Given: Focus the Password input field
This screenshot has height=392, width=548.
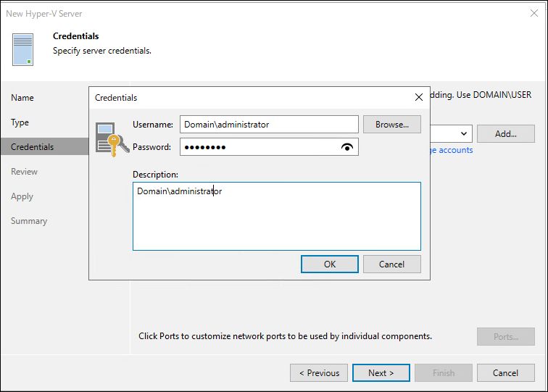Looking at the screenshot, I should tap(257, 147).
